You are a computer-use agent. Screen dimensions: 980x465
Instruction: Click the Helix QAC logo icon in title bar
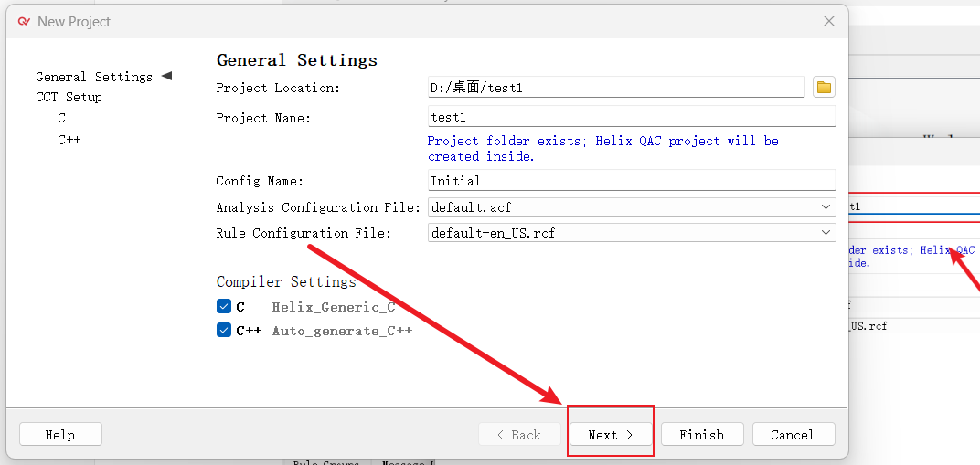click(25, 21)
